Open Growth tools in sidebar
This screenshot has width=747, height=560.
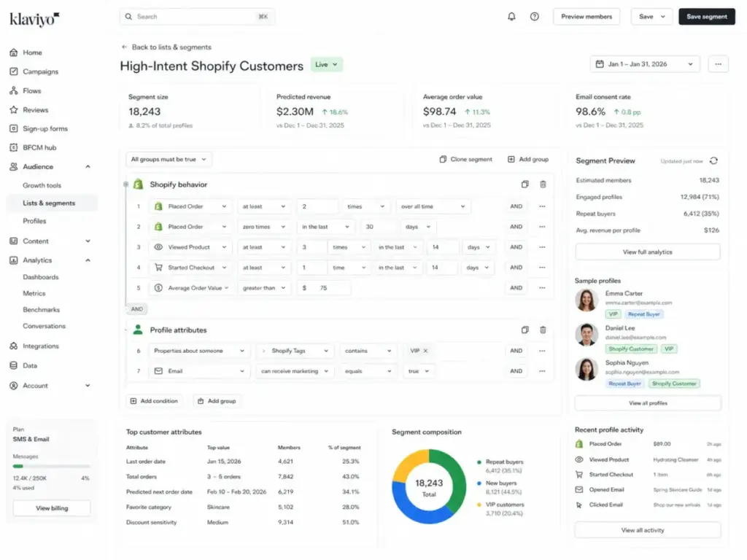click(x=42, y=185)
